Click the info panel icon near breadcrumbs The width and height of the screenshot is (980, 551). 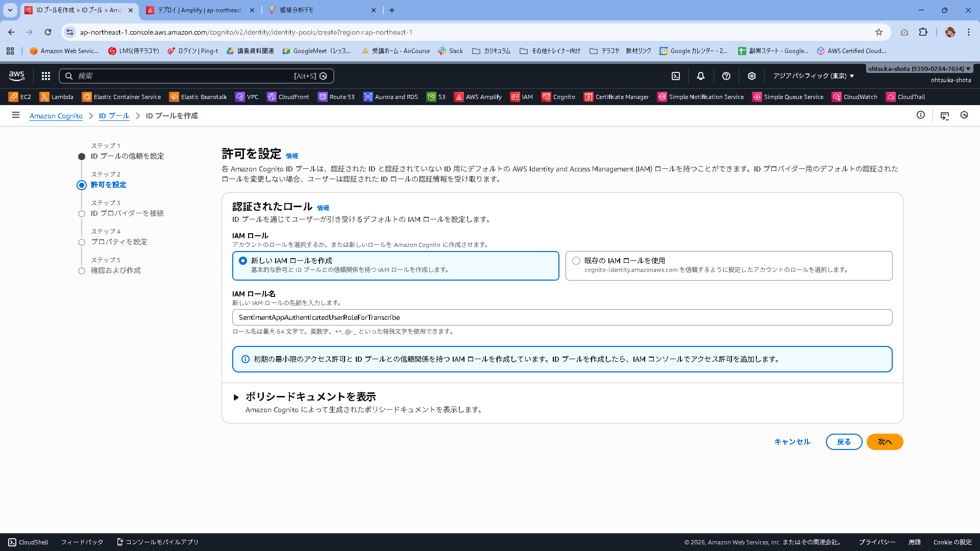[921, 115]
